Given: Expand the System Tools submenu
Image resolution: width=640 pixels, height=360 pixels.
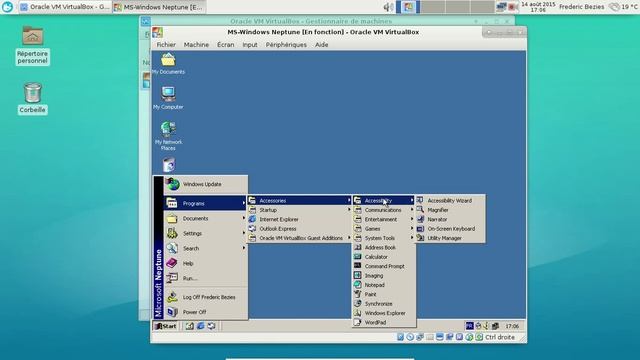Looking at the screenshot, I should (x=384, y=238).
